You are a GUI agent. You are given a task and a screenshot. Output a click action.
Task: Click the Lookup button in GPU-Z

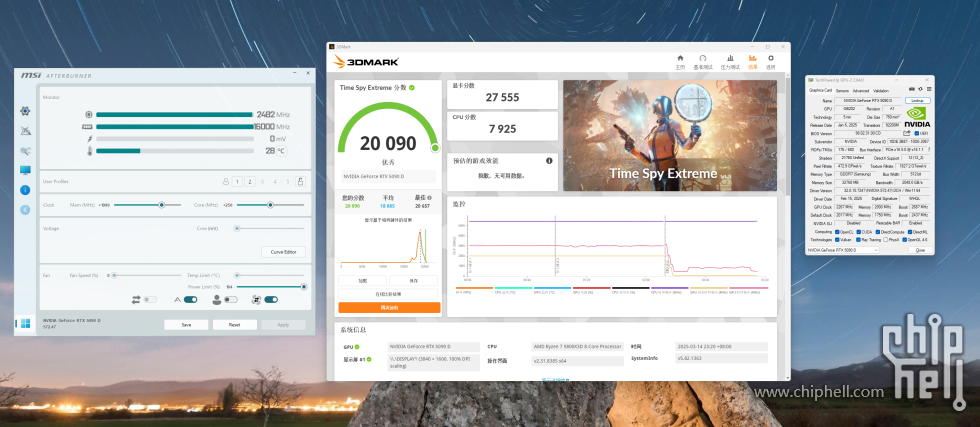[x=918, y=101]
